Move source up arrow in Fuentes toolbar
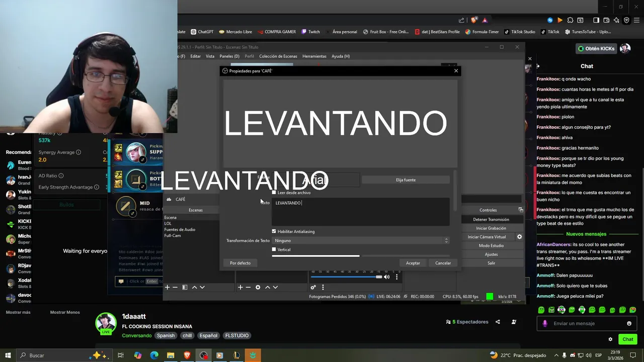This screenshot has width=644, height=362. pyautogui.click(x=268, y=287)
